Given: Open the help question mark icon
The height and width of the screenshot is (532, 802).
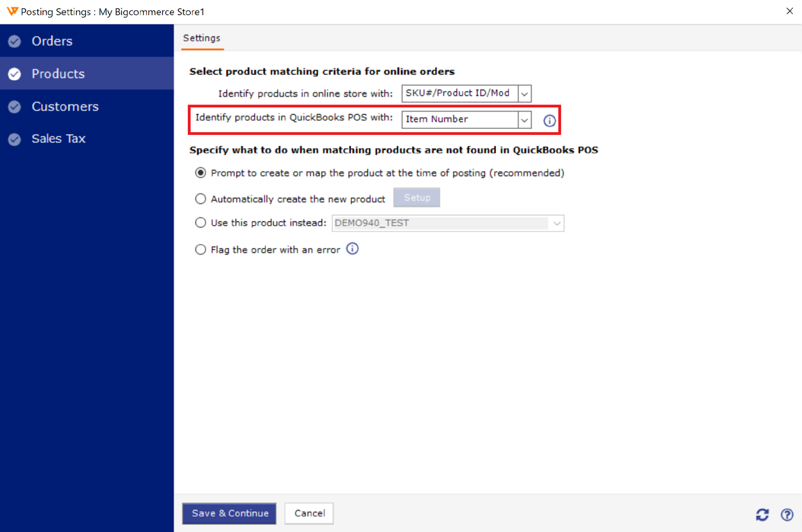Looking at the screenshot, I should (786, 514).
